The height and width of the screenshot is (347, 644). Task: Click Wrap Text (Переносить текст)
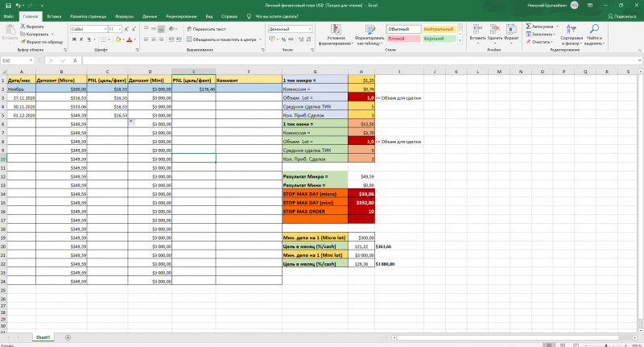pyautogui.click(x=206, y=29)
